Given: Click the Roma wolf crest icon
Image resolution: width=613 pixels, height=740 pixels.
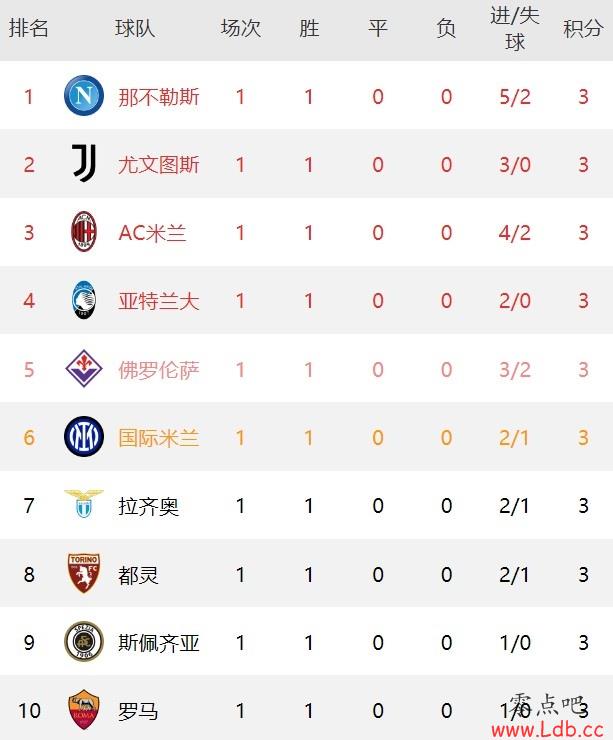Looking at the screenshot, I should coord(84,709).
